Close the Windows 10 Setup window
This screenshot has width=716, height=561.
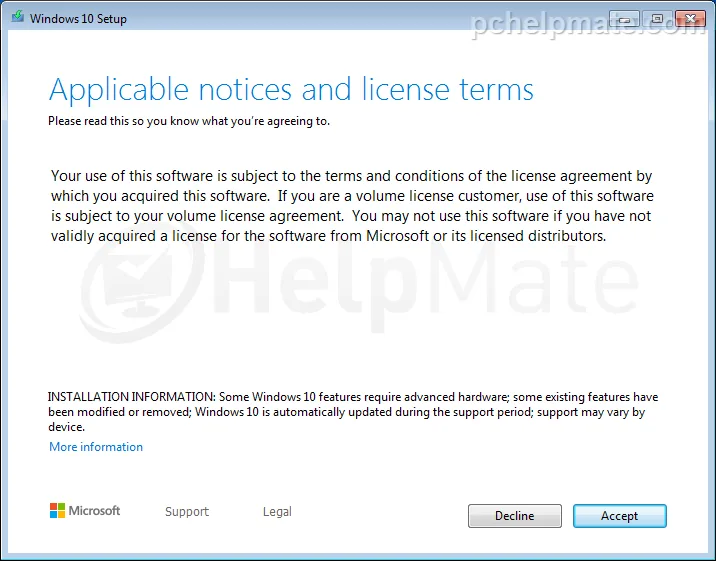[x=690, y=19]
